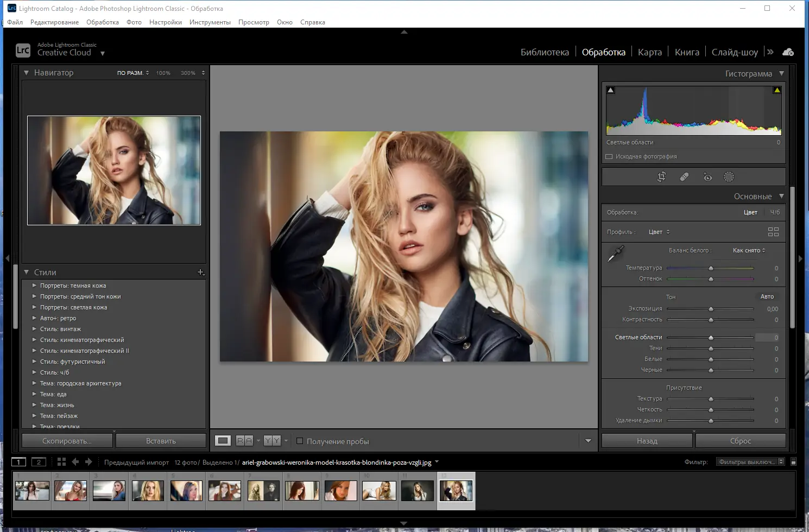Open the Masking tool
The width and height of the screenshot is (809, 532).
point(729,177)
